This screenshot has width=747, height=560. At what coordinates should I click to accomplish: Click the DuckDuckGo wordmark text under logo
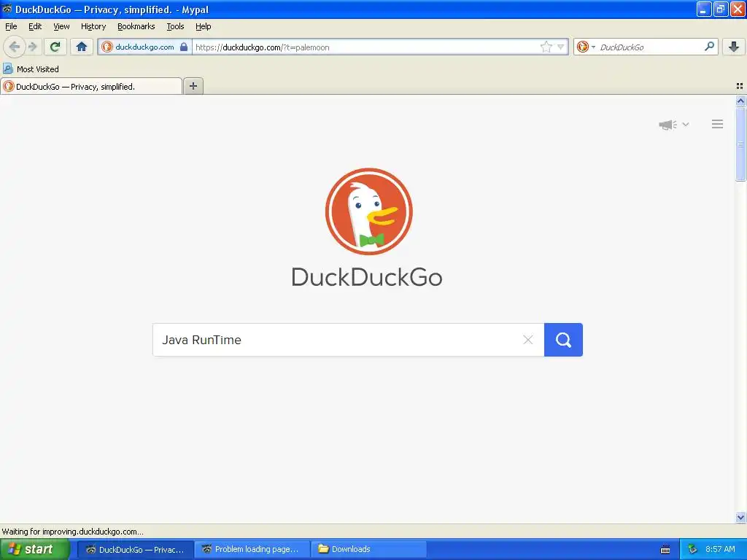click(367, 277)
